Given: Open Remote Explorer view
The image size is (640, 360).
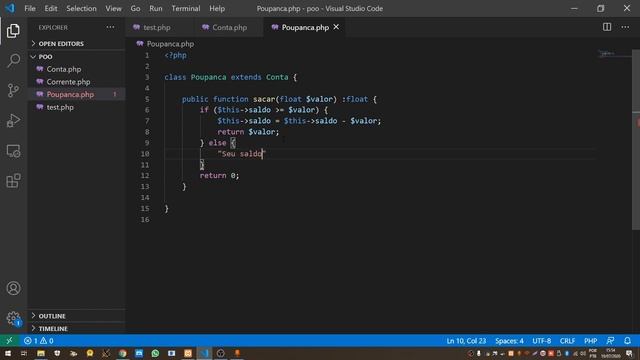Looking at the screenshot, I should (x=13, y=151).
